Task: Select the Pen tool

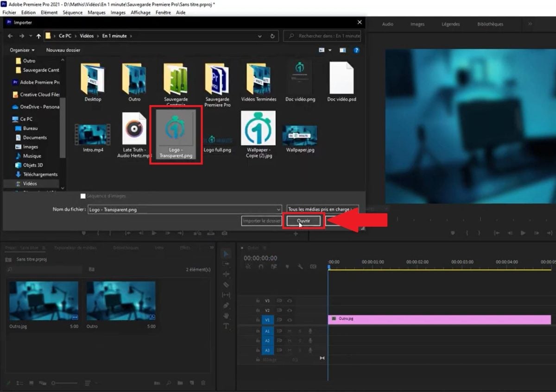Action: coord(226,305)
